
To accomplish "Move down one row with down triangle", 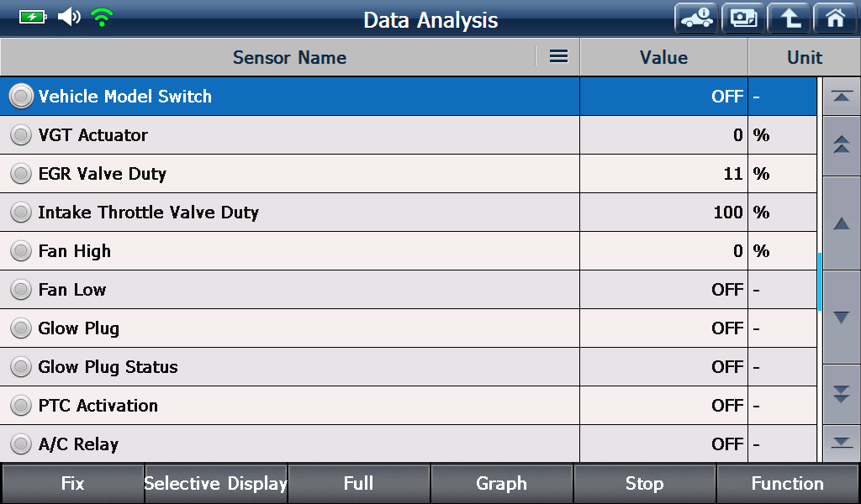I will coord(841,317).
